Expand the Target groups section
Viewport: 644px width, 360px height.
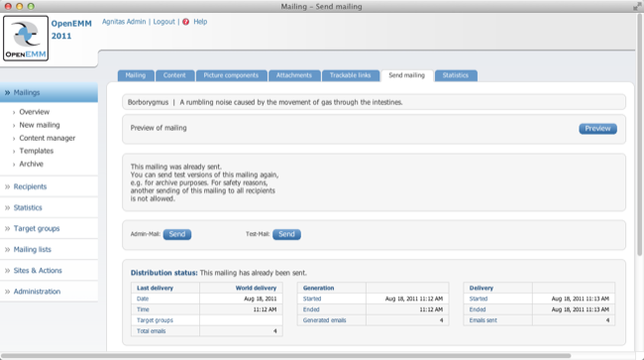point(37,228)
